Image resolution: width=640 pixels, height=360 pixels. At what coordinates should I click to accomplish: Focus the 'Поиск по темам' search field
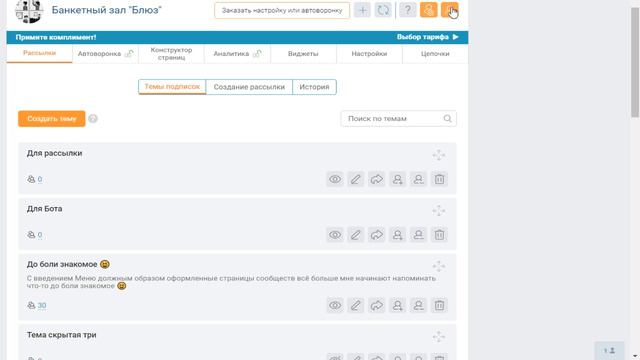pos(398,118)
